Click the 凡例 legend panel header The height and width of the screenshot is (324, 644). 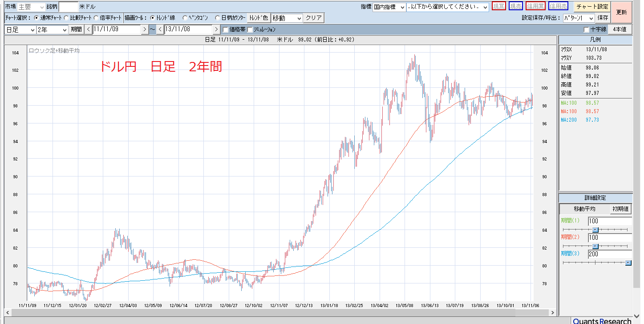point(595,40)
